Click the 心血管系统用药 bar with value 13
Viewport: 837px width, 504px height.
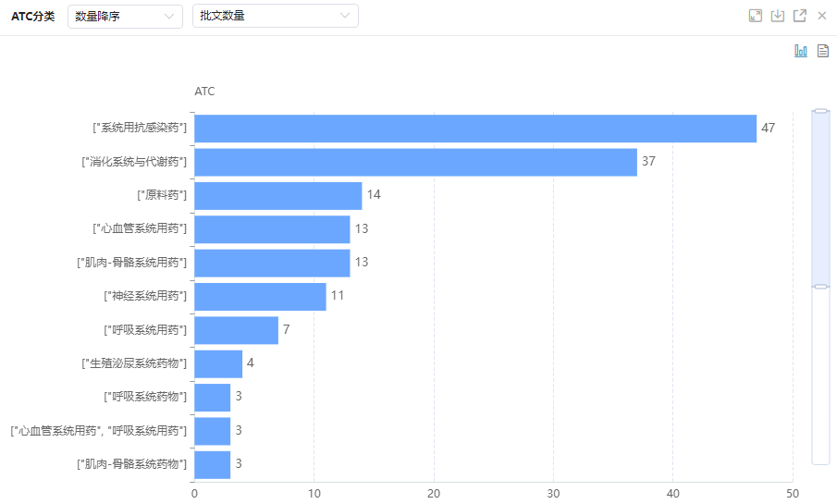coord(272,229)
